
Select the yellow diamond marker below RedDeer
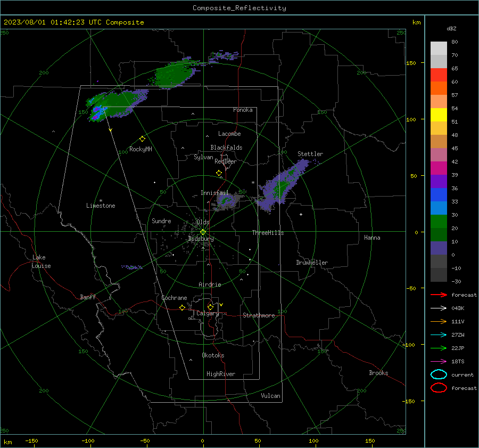tap(219, 173)
